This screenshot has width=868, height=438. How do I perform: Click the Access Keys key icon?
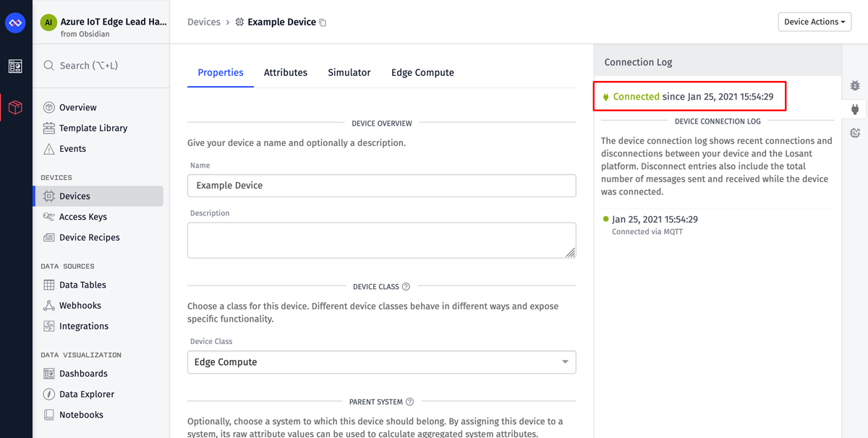click(49, 217)
